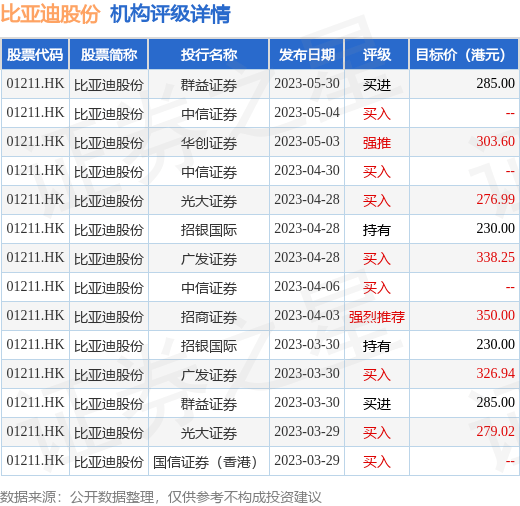
Task: Click the 目标价（港元） column header
Action: coord(464,55)
